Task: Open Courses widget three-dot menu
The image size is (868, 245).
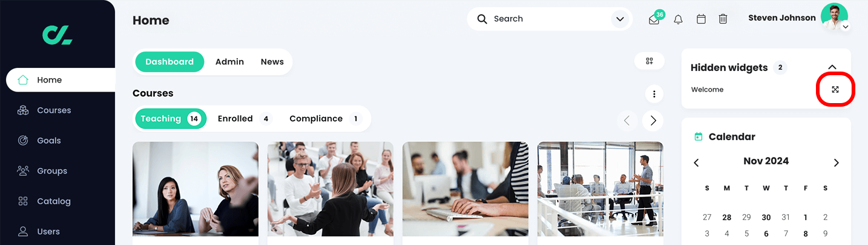Action: (654, 94)
